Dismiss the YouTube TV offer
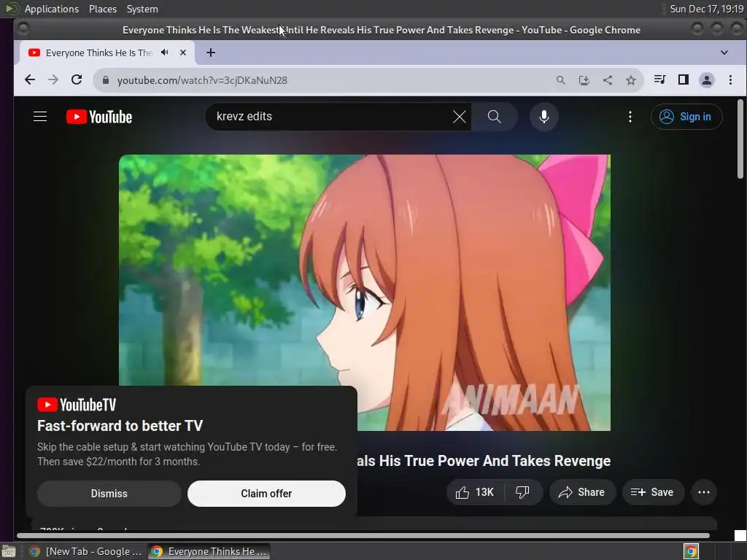Screen dimensions: 747x560 click(109, 494)
